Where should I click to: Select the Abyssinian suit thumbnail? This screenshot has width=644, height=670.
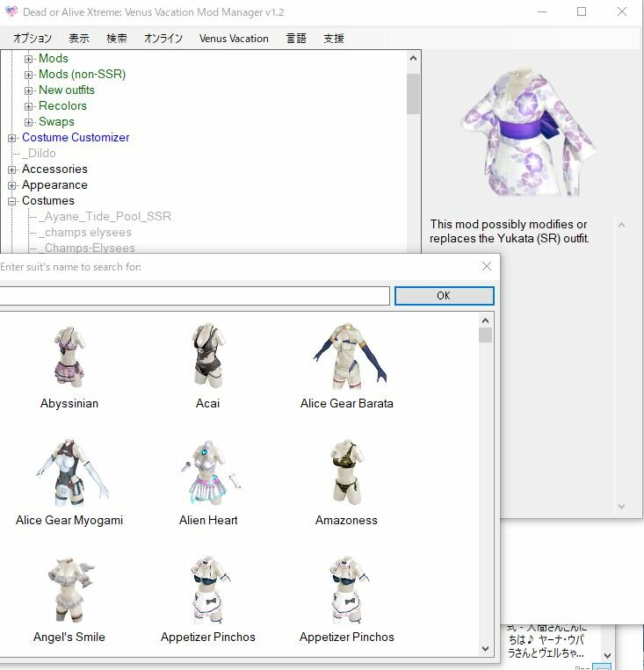pos(69,357)
